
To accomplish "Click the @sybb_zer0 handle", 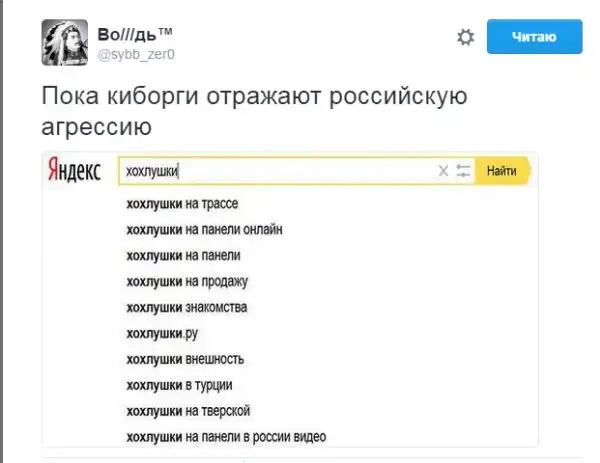I will coord(136,54).
